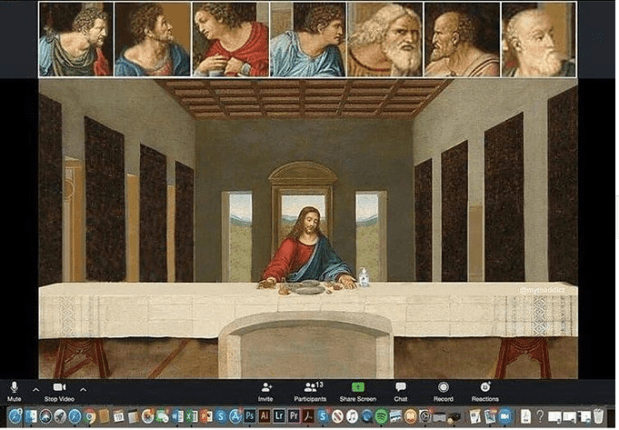Click the question mark icon in dock
Image resolution: width=619 pixels, height=430 pixels.
(539, 416)
